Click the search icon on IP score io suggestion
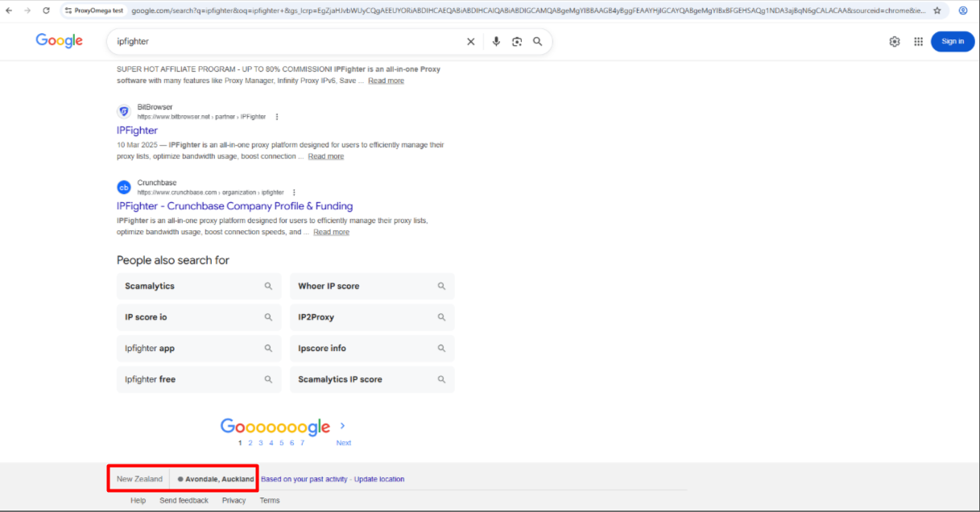 click(x=268, y=317)
